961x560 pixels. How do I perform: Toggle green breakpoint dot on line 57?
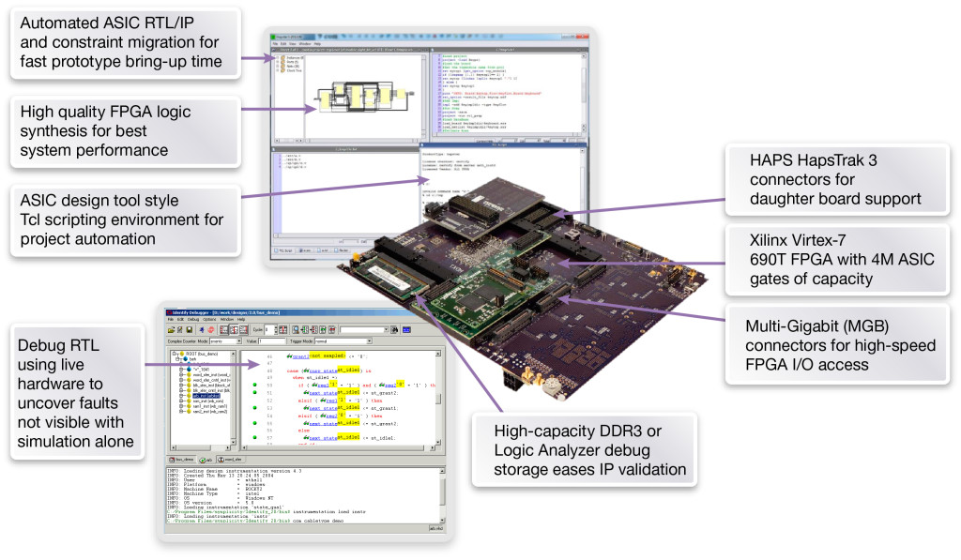pyautogui.click(x=255, y=437)
